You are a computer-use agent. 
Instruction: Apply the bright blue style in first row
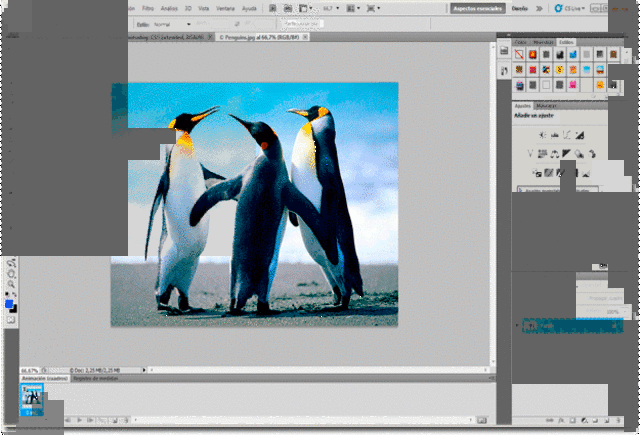pyautogui.click(x=573, y=54)
